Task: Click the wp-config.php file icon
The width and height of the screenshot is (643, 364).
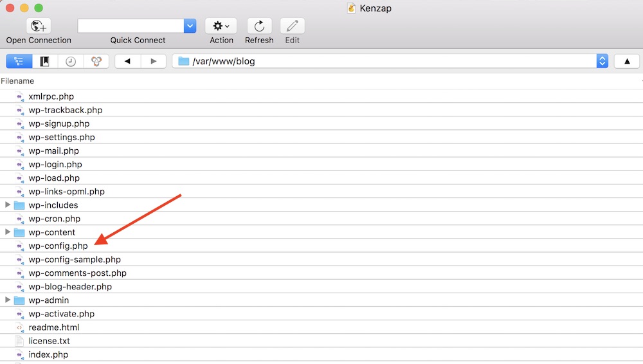Action: coord(19,246)
